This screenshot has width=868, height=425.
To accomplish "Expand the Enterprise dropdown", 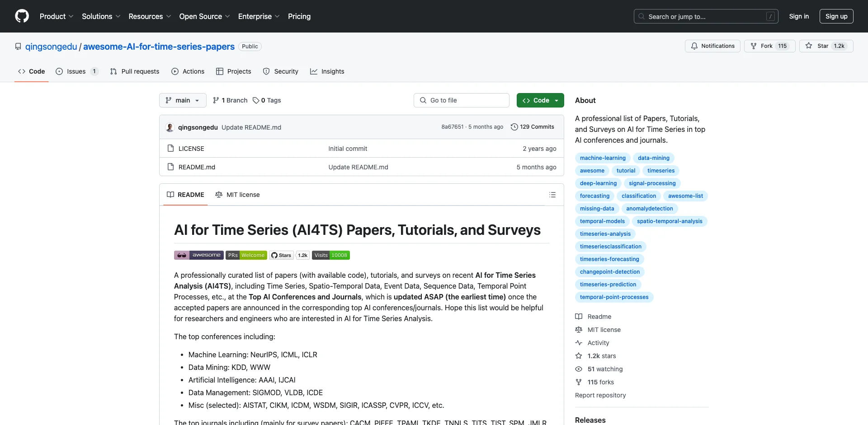I will click(x=259, y=16).
